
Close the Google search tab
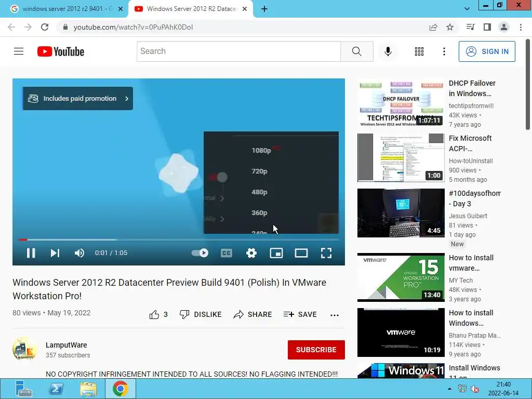point(121,9)
